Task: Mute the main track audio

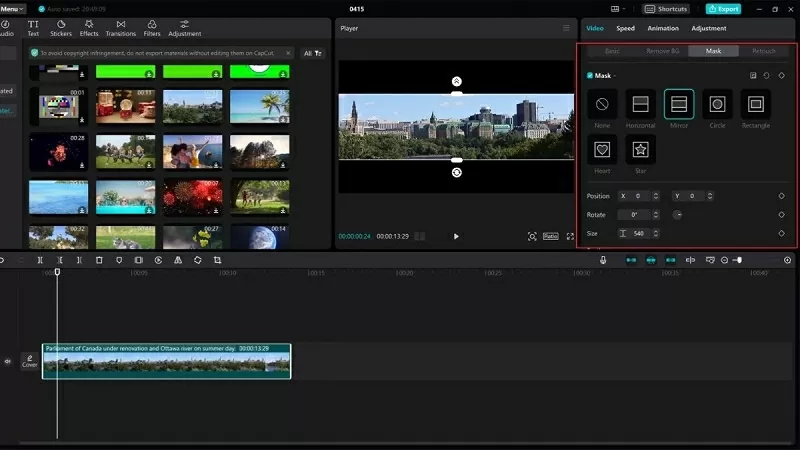Action: (x=8, y=361)
